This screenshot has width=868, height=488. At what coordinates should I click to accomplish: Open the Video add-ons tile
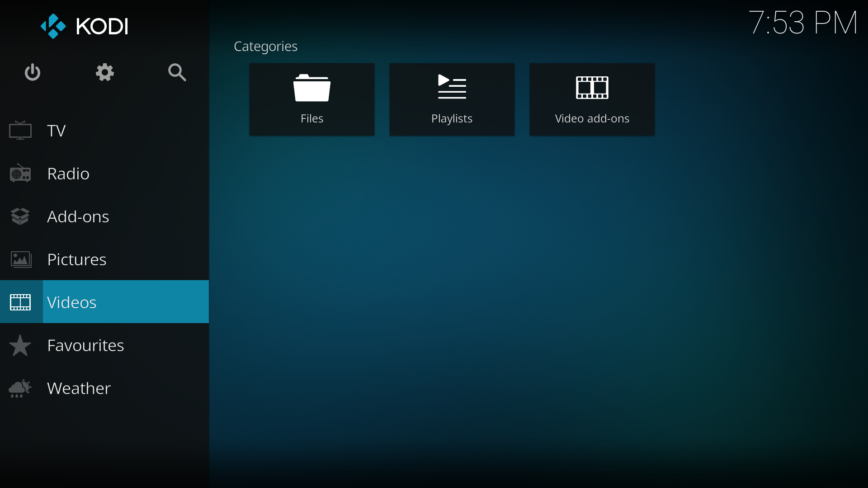tap(592, 99)
